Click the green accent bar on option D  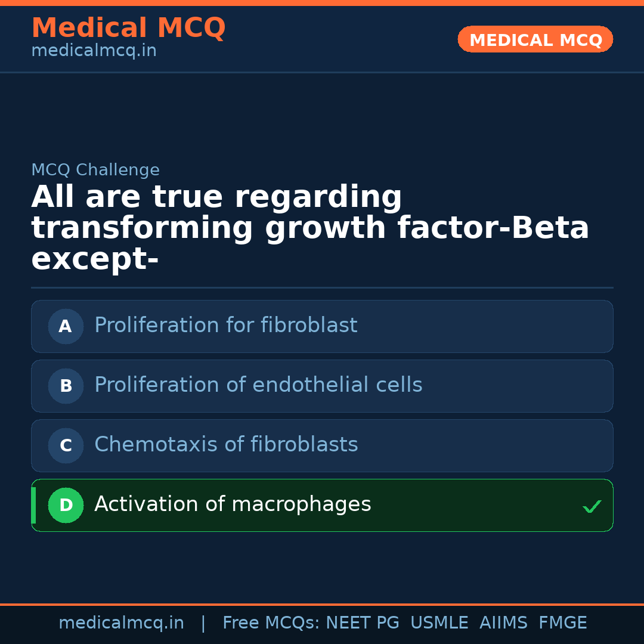coord(33,505)
